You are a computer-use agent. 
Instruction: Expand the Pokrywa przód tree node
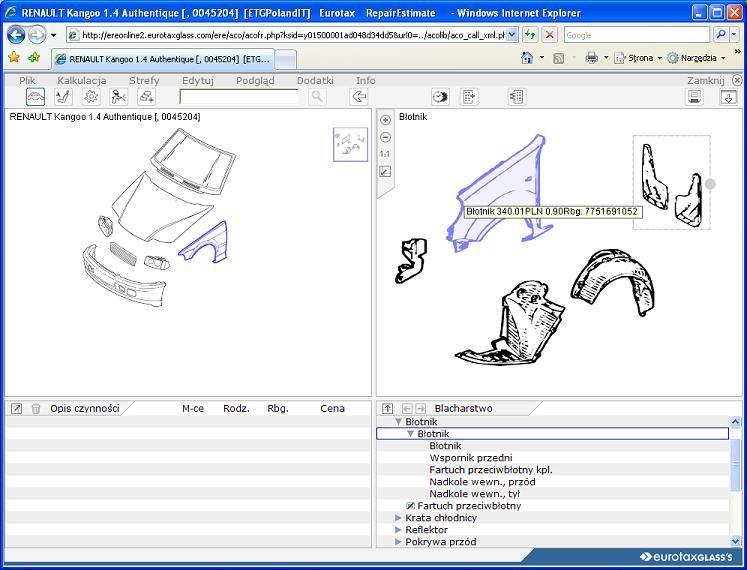coord(398,541)
